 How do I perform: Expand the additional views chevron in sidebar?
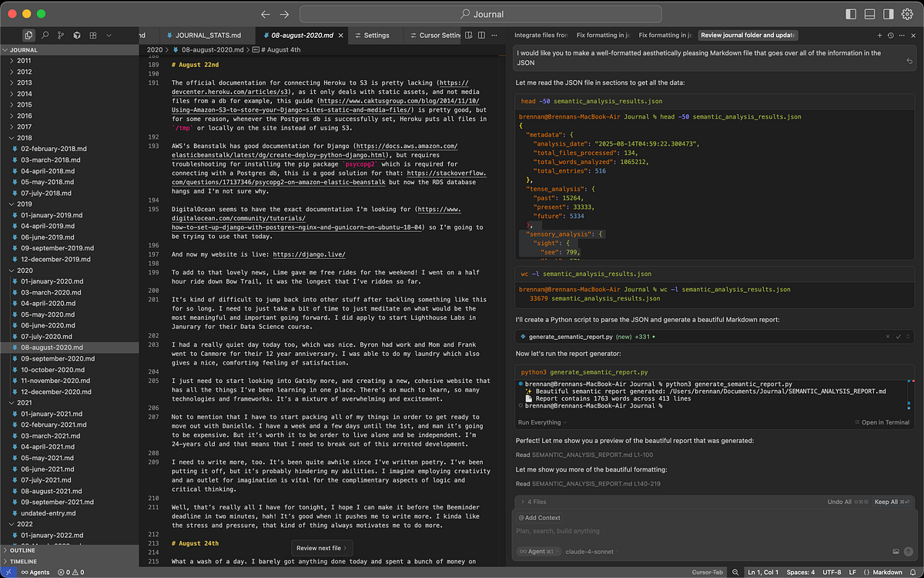point(109,35)
